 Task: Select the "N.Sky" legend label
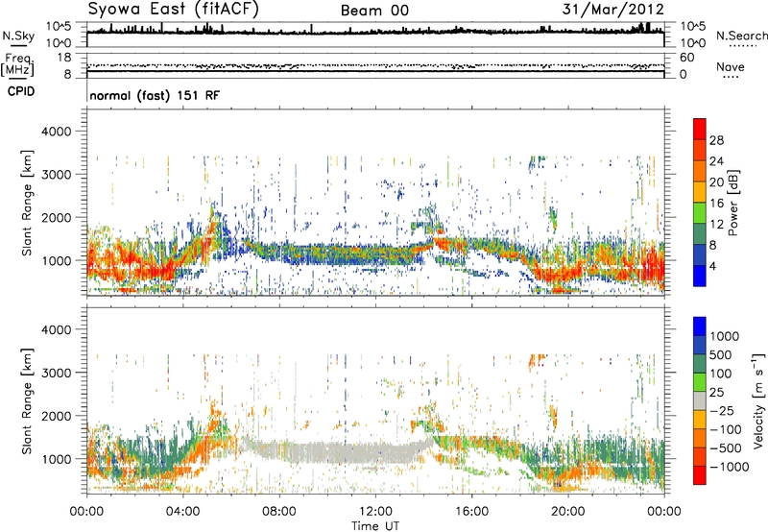pos(18,36)
